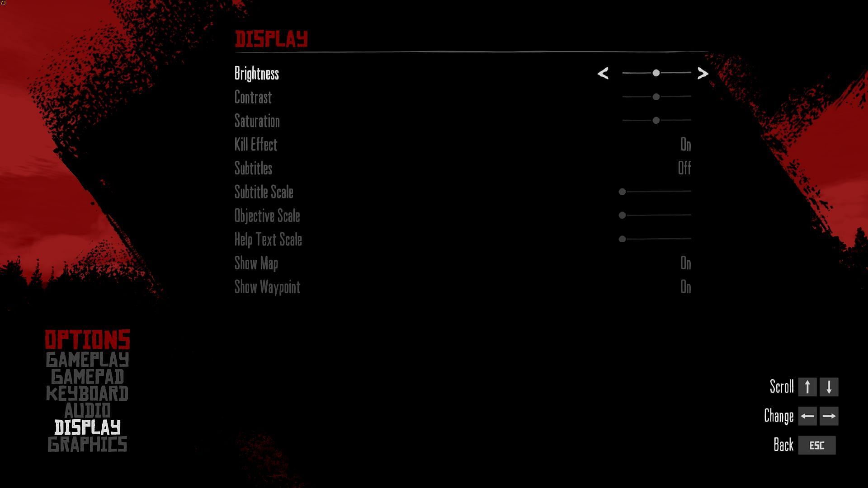Navigate to GRAPHICS options menu

coord(87,444)
